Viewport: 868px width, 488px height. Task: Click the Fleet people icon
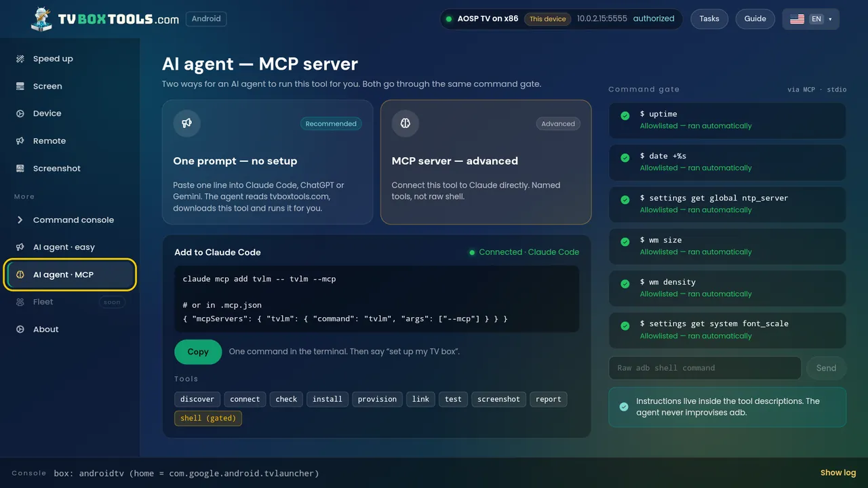(x=20, y=302)
